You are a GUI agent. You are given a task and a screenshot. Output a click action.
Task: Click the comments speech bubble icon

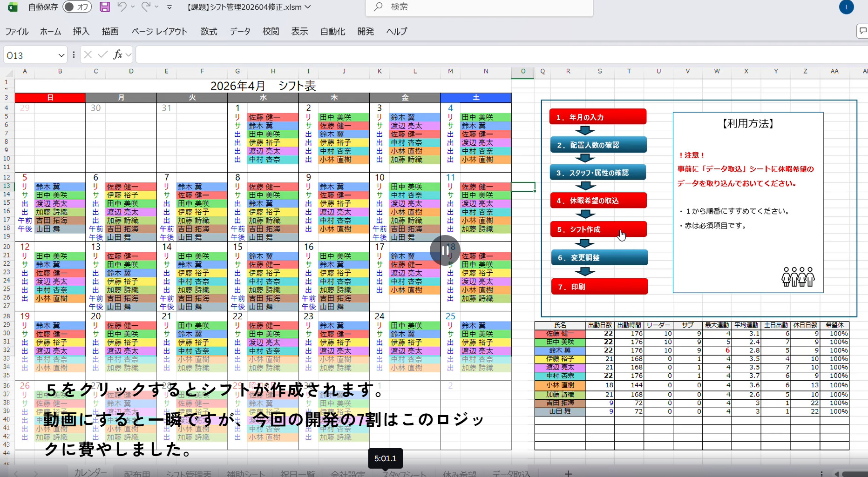(862, 31)
